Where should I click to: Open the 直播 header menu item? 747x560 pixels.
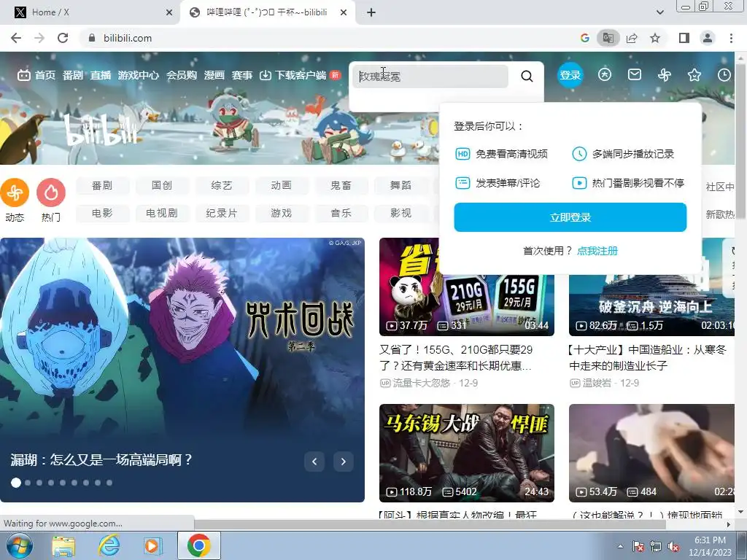click(101, 75)
